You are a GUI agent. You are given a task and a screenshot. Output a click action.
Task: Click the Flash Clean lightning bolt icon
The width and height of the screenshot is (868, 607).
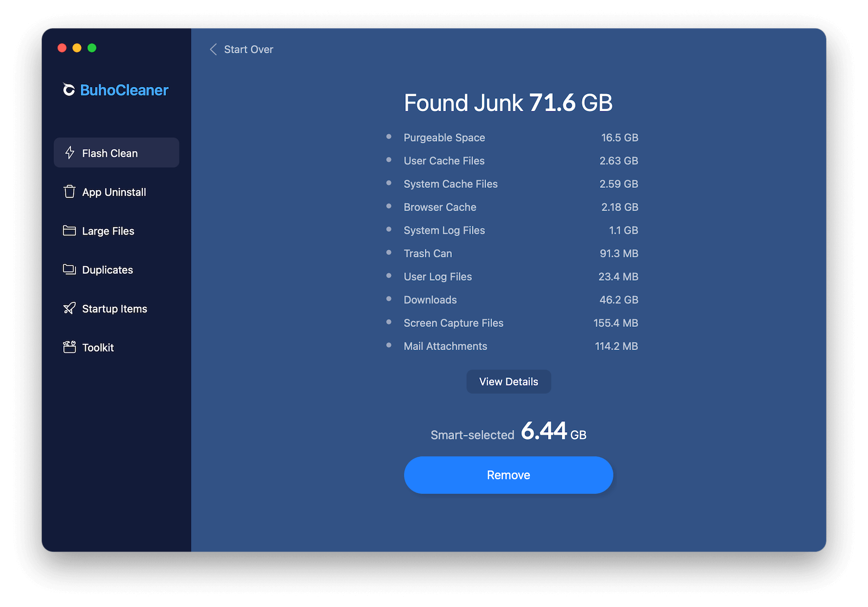click(69, 153)
